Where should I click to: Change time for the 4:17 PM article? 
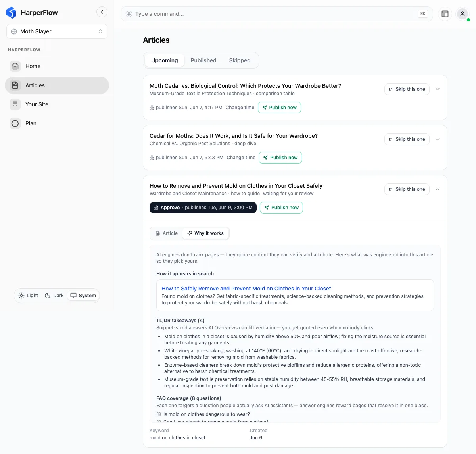[x=240, y=108]
